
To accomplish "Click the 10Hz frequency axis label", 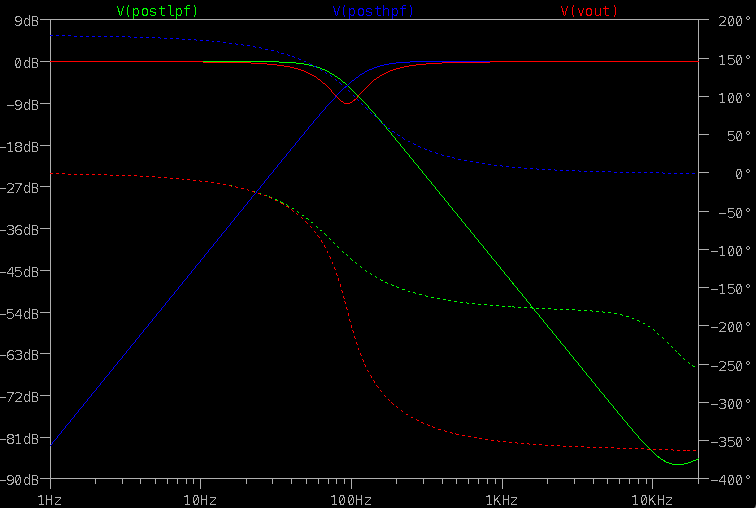I will point(200,500).
